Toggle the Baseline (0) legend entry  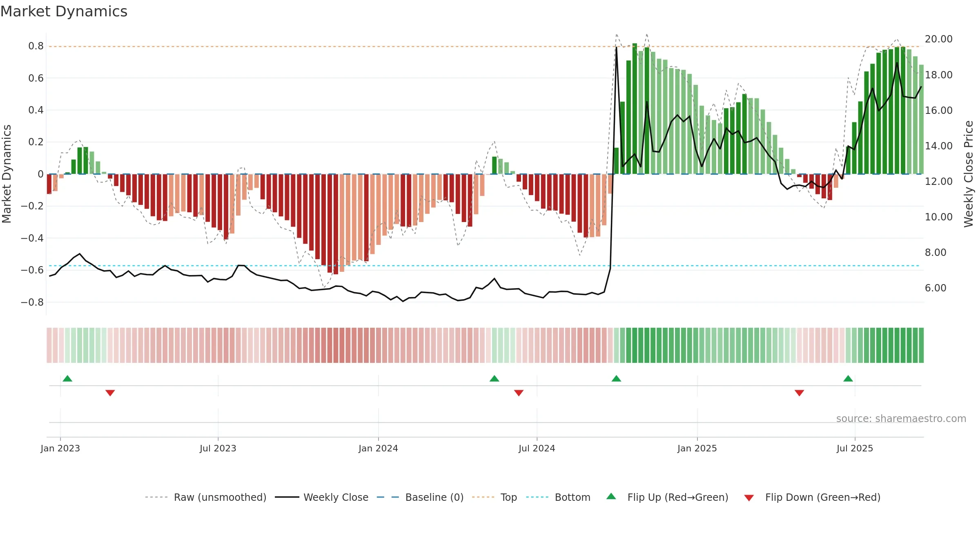click(420, 497)
